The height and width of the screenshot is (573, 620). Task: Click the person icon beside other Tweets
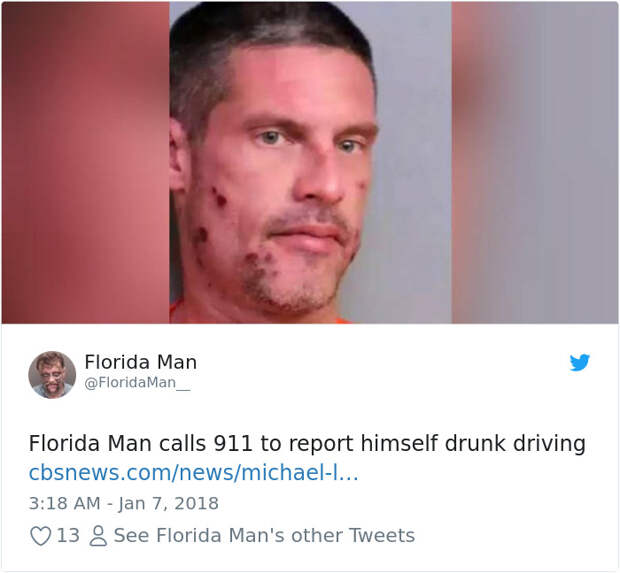[98, 536]
